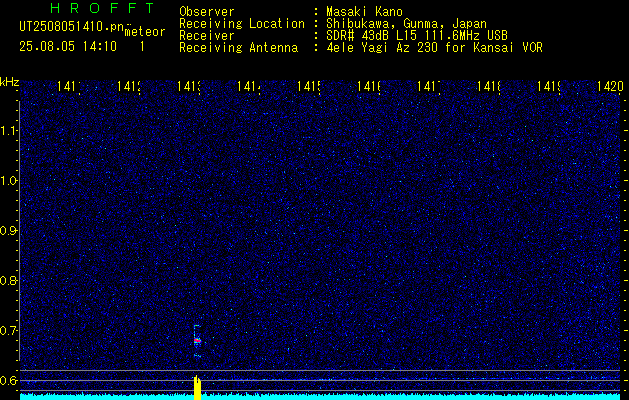Image resolution: width=629 pixels, height=400 pixels.
Task: Click the red meteor echo on spectrogram
Action: (x=197, y=341)
